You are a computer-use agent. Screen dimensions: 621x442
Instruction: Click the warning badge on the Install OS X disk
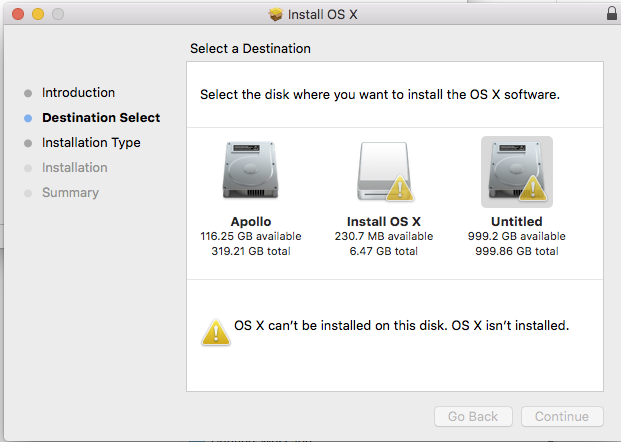pyautogui.click(x=400, y=187)
